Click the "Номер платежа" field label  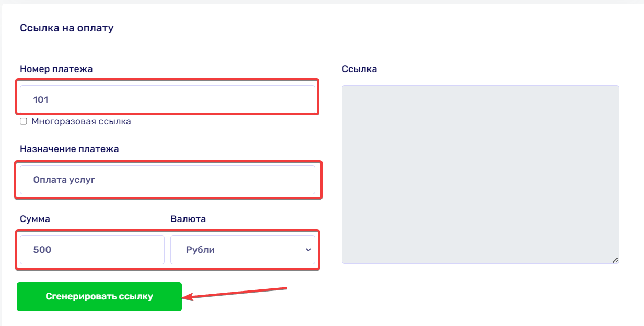[56, 69]
